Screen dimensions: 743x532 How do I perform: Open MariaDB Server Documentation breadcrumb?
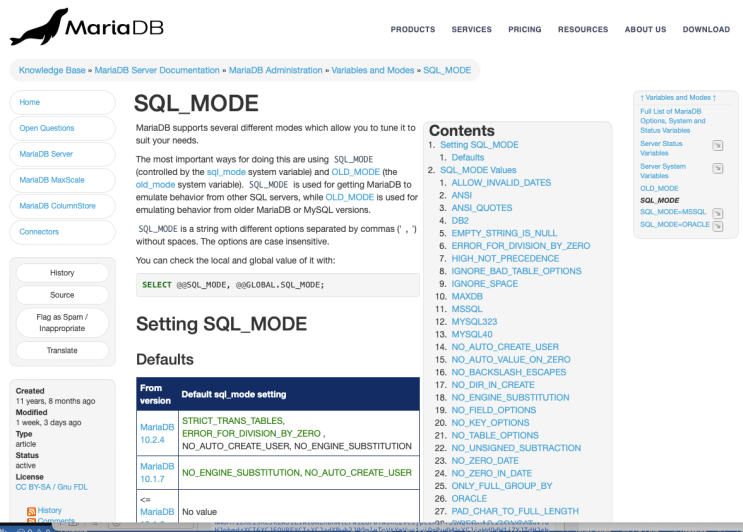point(157,70)
